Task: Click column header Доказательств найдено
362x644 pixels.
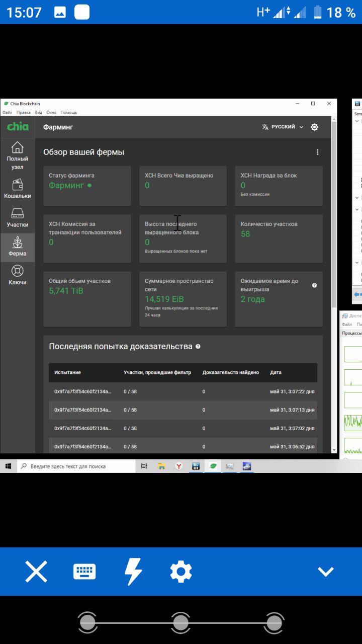Action: (x=231, y=372)
